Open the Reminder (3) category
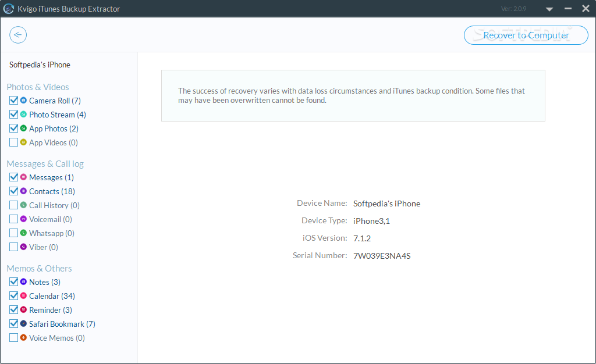The height and width of the screenshot is (364, 596). pyautogui.click(x=51, y=310)
